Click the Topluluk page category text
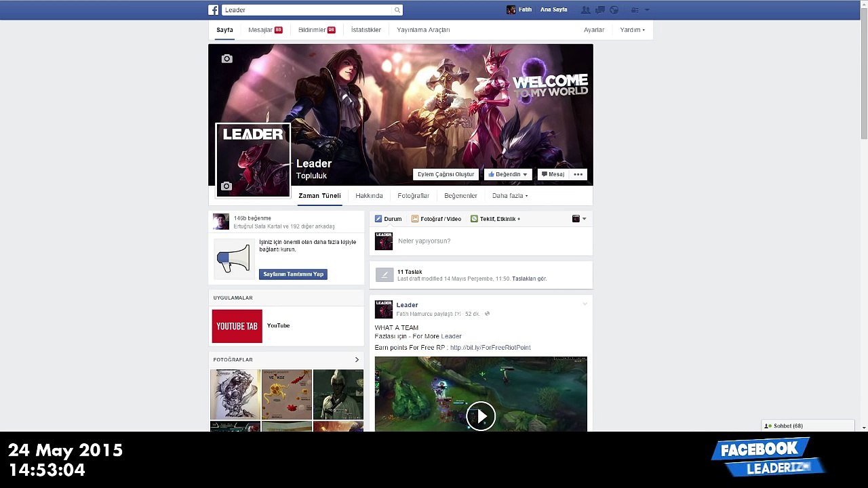The height and width of the screenshot is (488, 868). coord(311,176)
